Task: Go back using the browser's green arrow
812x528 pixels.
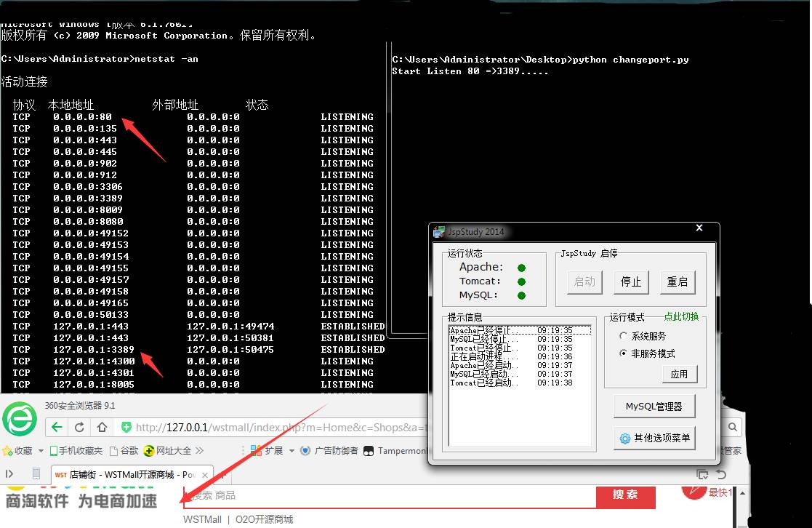Action: point(57,428)
